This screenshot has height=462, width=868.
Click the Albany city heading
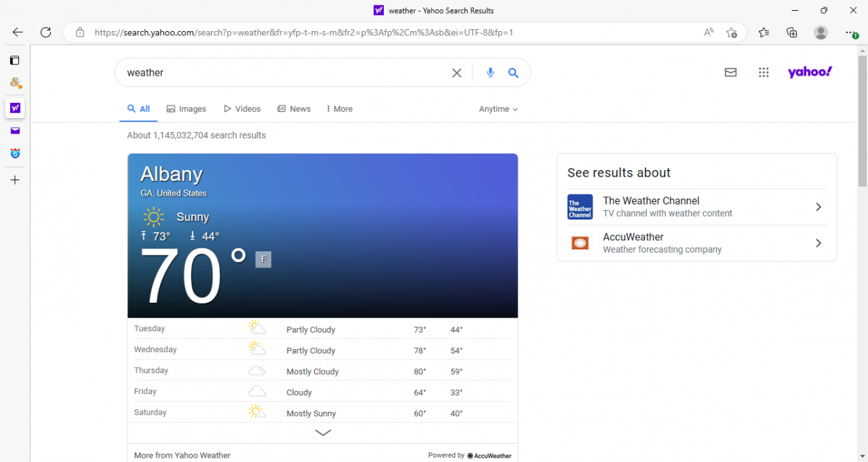(x=172, y=174)
